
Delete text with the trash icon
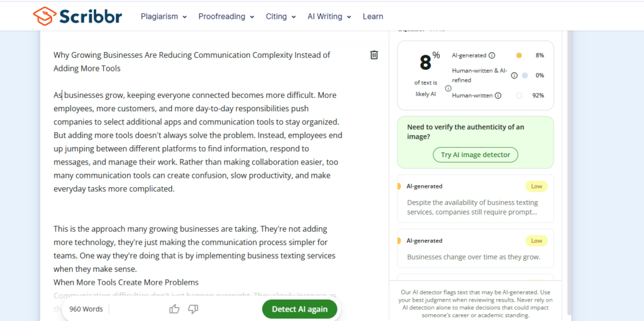(x=374, y=55)
